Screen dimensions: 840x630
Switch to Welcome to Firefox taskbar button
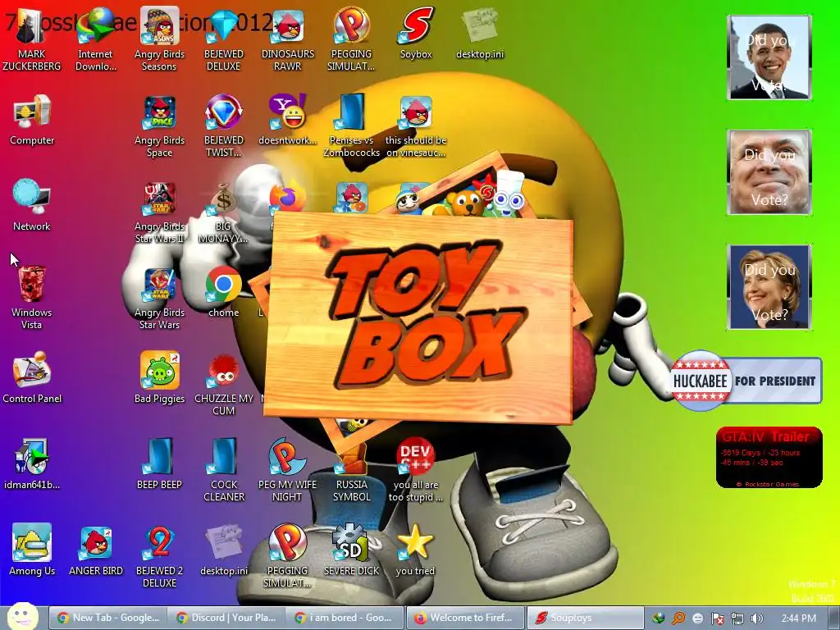pyautogui.click(x=464, y=618)
